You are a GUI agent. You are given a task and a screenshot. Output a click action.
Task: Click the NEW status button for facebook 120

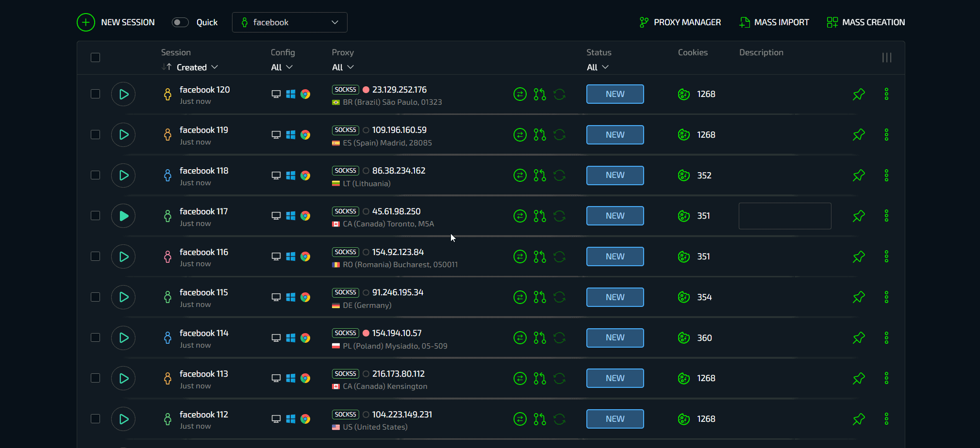coord(615,94)
